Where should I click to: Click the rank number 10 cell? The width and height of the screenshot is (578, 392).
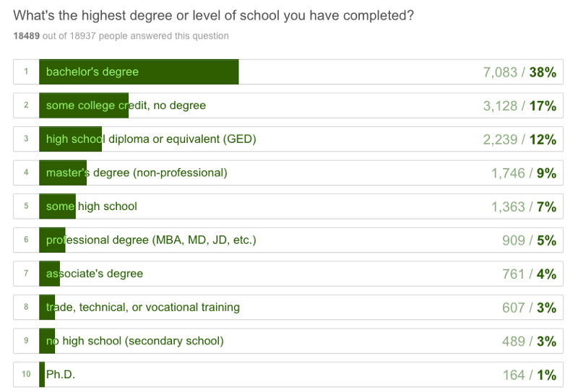[x=26, y=375]
